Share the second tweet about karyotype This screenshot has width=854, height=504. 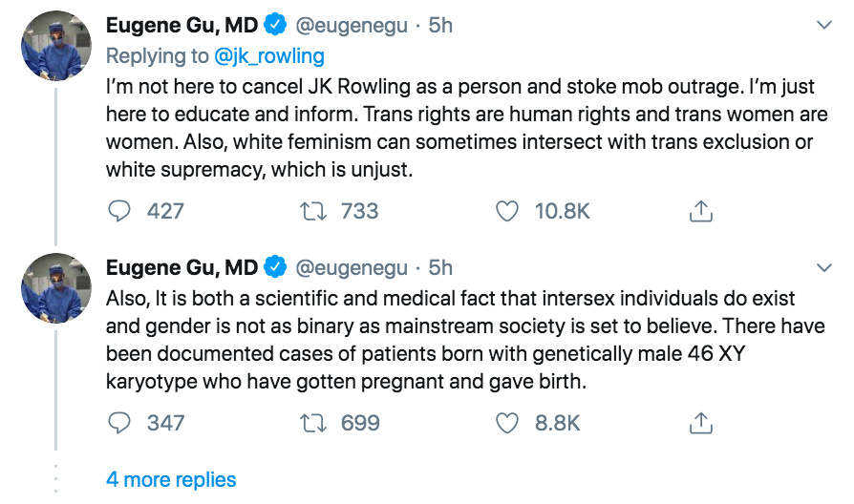point(701,422)
